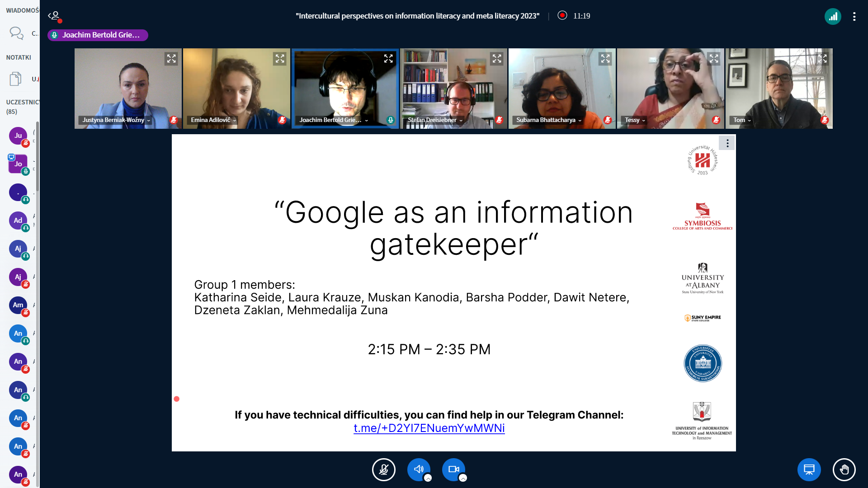Select the dot-named participant avatar
This screenshot has width=868, height=488.
tap(18, 192)
